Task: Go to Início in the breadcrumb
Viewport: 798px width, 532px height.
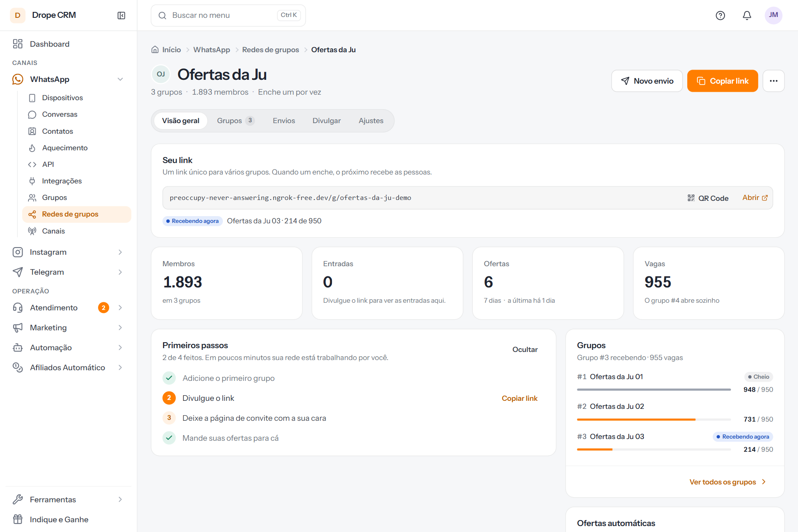Action: (x=171, y=50)
